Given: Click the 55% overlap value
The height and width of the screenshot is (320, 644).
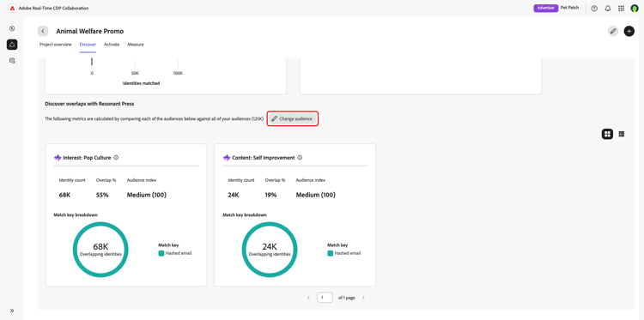Looking at the screenshot, I should (x=102, y=195).
